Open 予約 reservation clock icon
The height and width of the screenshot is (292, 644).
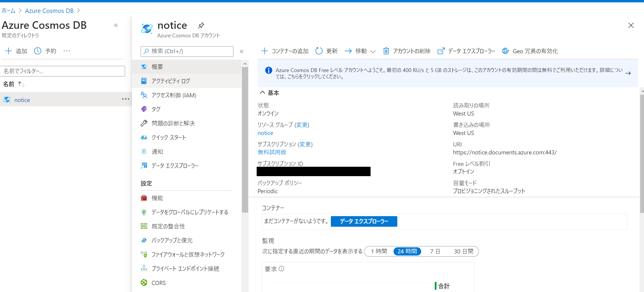click(x=38, y=51)
